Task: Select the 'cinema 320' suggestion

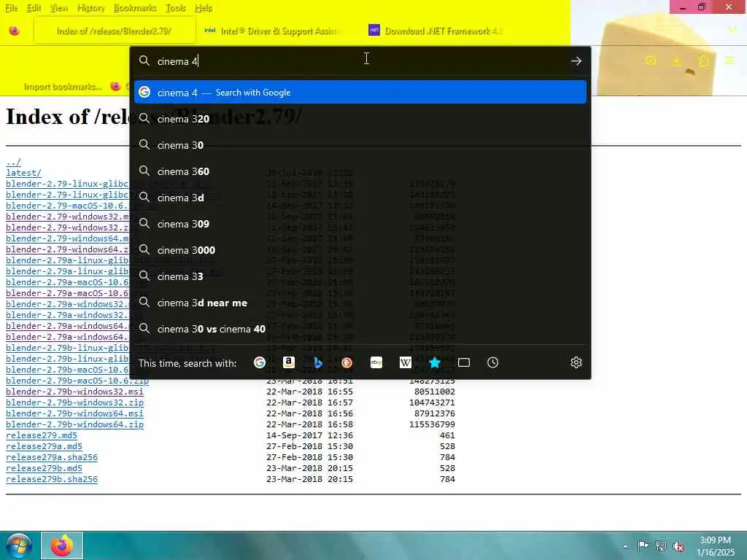Action: [360, 119]
